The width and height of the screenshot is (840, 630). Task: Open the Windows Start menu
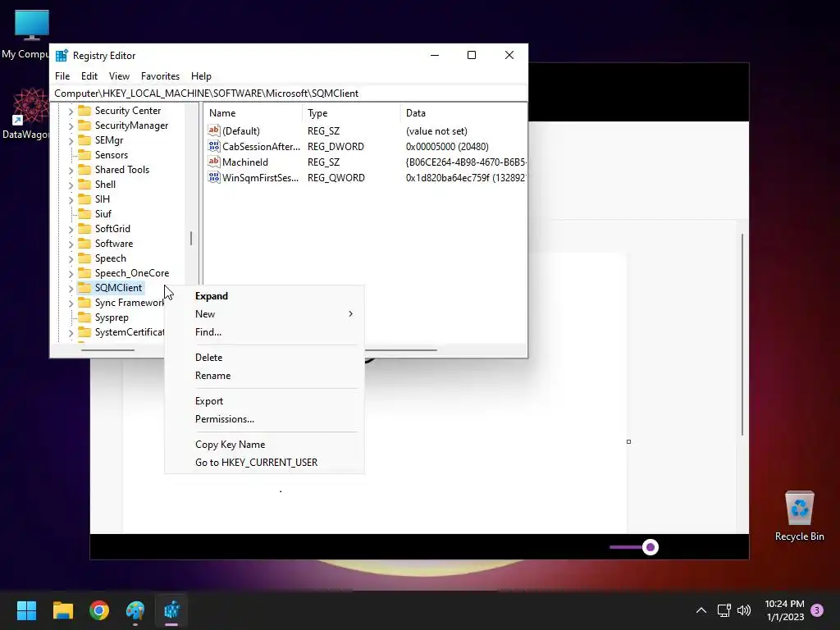coord(26,610)
